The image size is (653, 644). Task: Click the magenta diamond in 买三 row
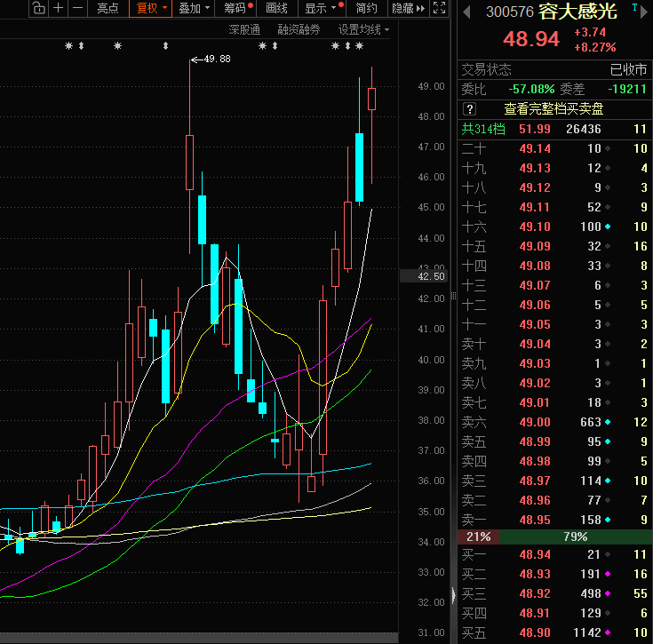coord(608,593)
